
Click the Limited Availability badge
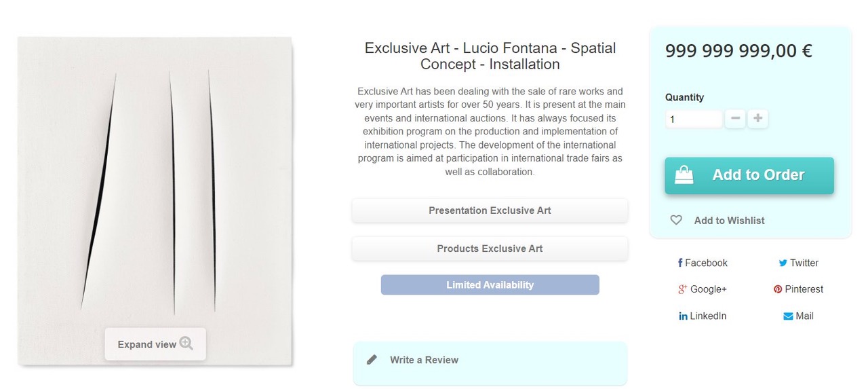(490, 285)
